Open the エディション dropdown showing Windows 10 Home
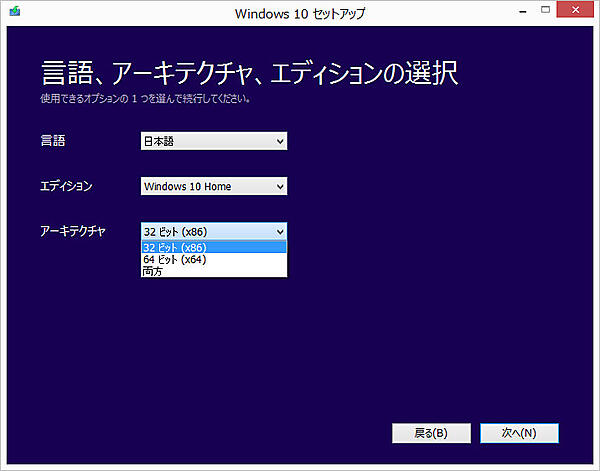The width and height of the screenshot is (600, 471). [214, 186]
